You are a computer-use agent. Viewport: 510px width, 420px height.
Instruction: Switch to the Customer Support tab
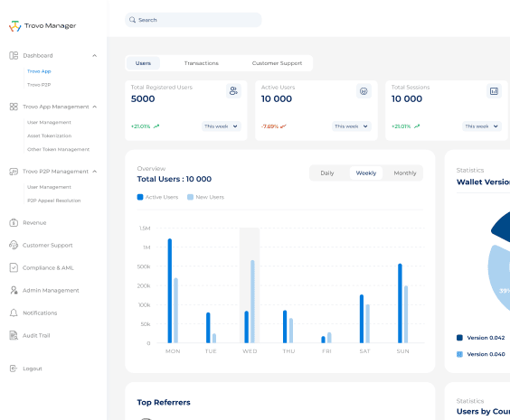(x=277, y=63)
